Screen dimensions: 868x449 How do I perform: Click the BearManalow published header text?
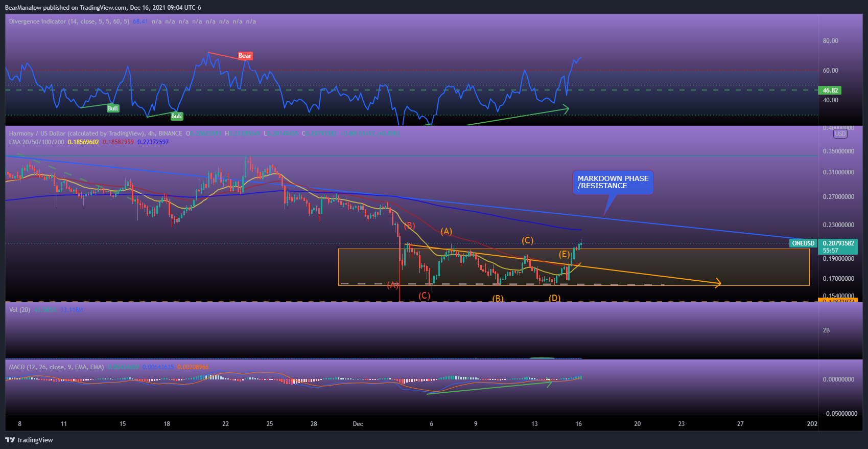pos(103,8)
